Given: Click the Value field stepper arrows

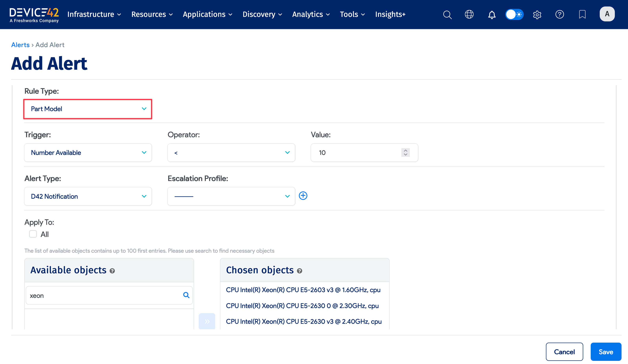Looking at the screenshot, I should pyautogui.click(x=406, y=153).
